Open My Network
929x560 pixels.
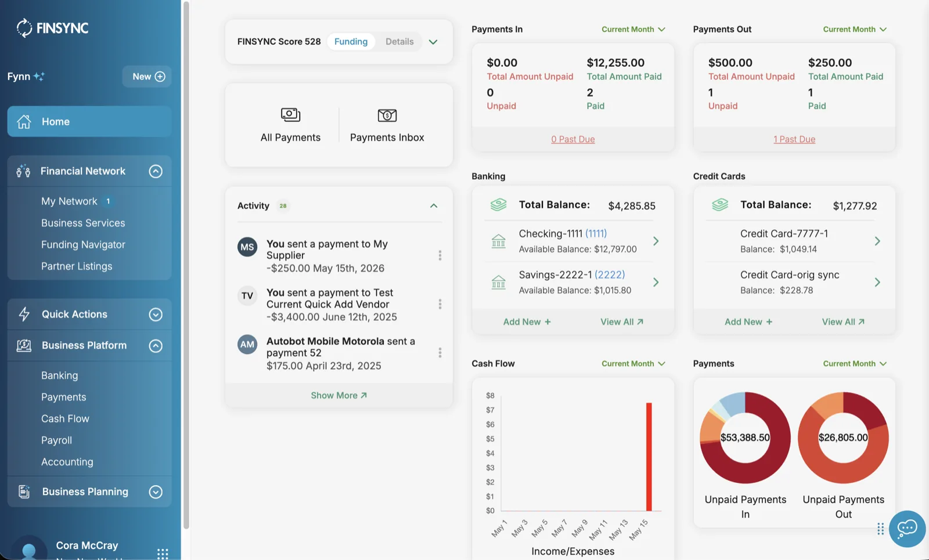pos(69,201)
